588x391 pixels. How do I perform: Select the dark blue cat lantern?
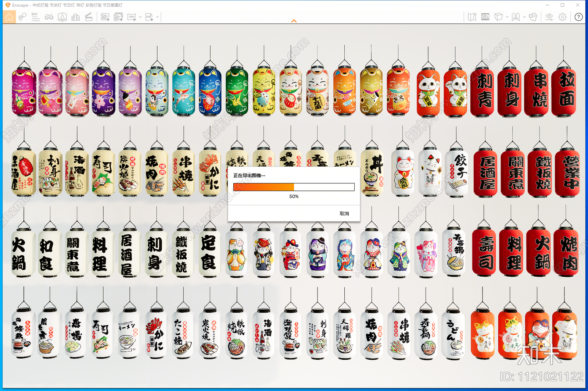pyautogui.click(x=210, y=92)
